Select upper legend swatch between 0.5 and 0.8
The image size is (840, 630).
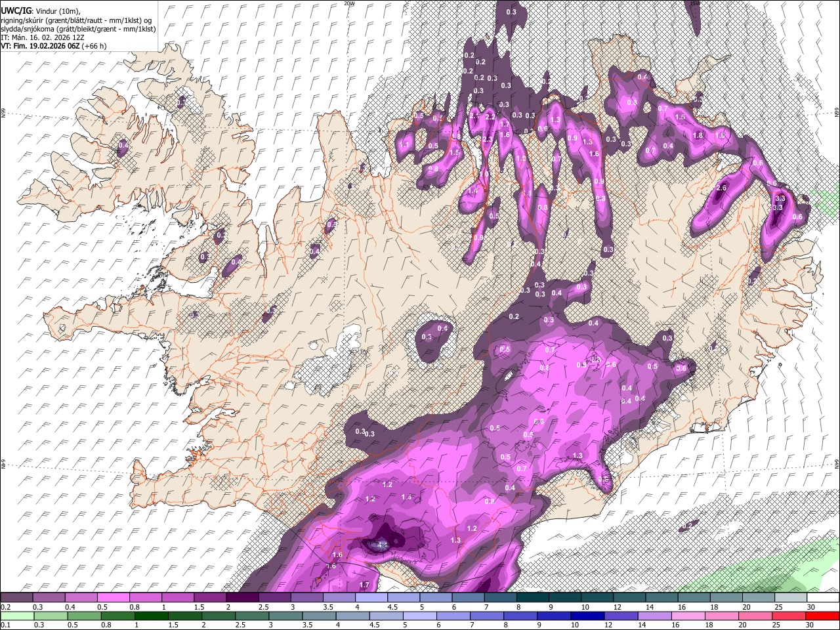click(x=113, y=598)
